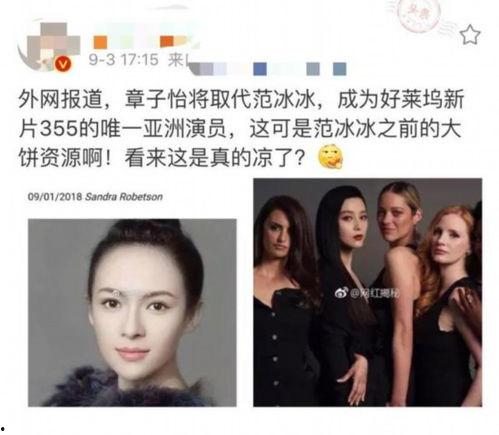Click the watermark text on group photo
The width and height of the screenshot is (499, 435).
pyautogui.click(x=374, y=293)
